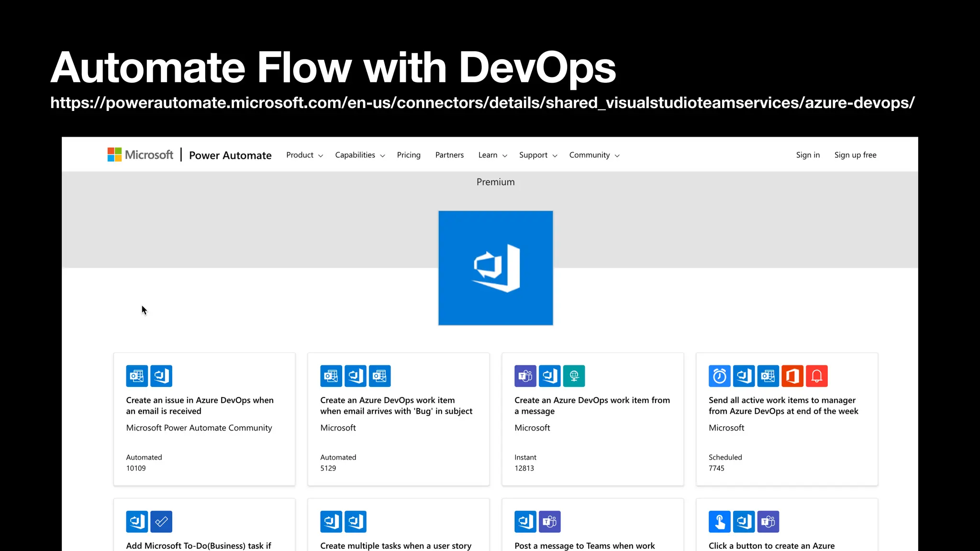Click Teams icon in 'Click a button' card

pos(768,521)
